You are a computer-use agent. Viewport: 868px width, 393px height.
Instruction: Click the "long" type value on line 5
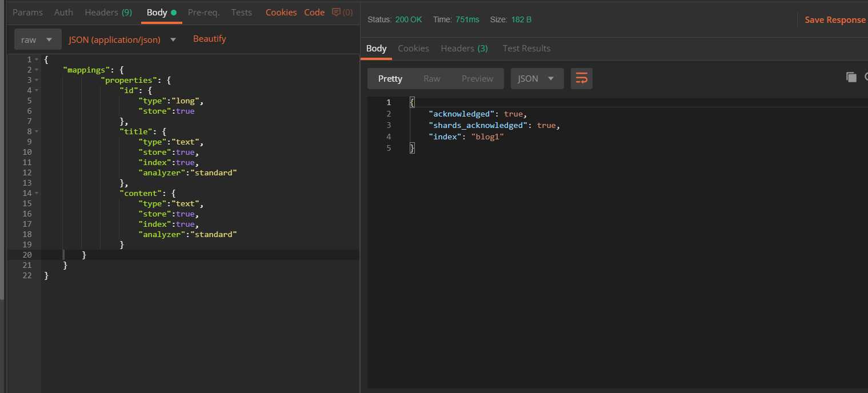[185, 101]
